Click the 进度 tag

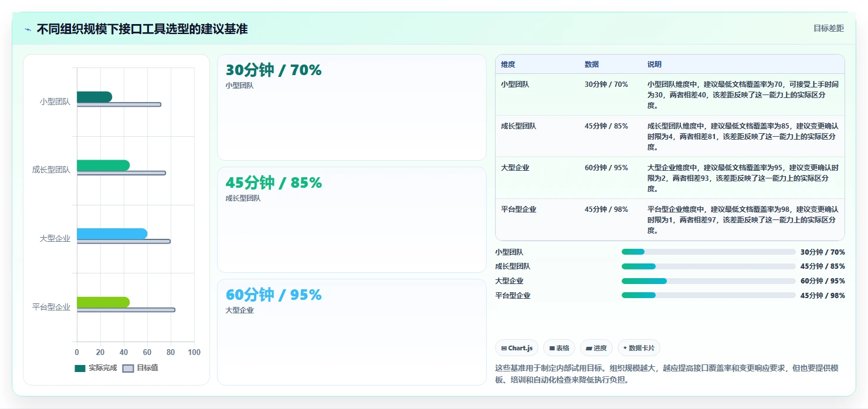(x=596, y=348)
